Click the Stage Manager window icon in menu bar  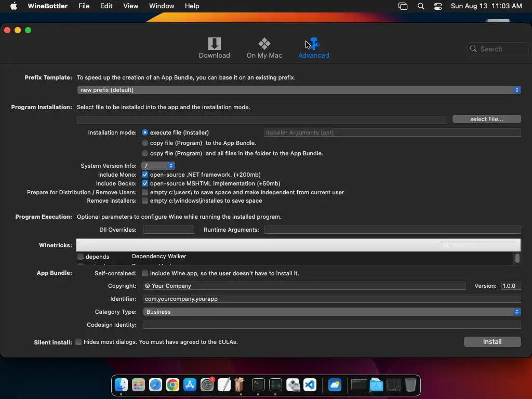tap(403, 6)
